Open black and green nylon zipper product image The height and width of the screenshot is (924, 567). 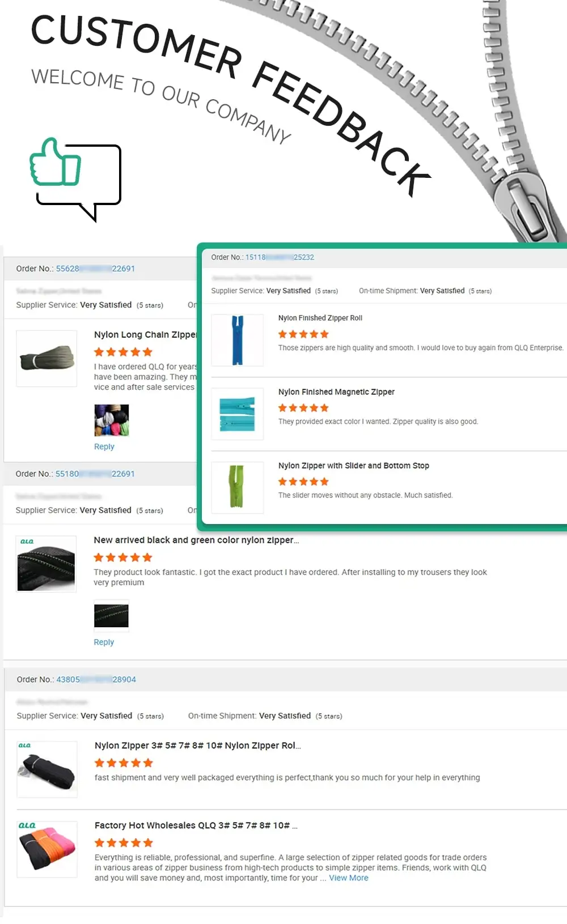click(46, 564)
